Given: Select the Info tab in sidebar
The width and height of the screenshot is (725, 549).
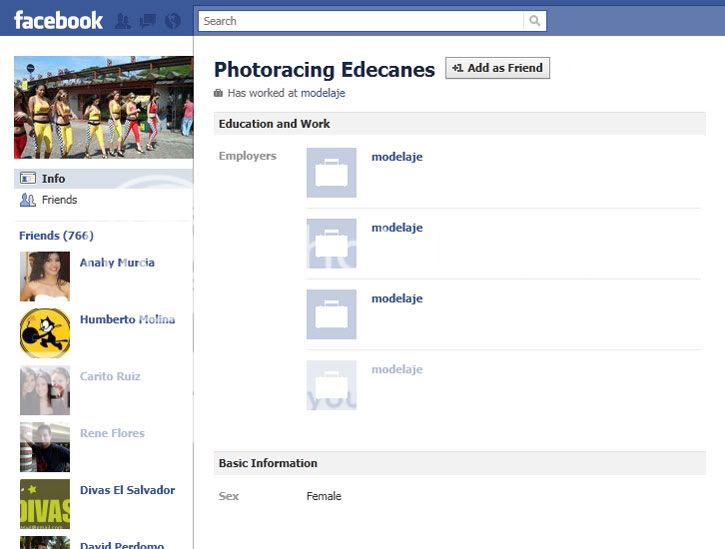Looking at the screenshot, I should [x=104, y=179].
